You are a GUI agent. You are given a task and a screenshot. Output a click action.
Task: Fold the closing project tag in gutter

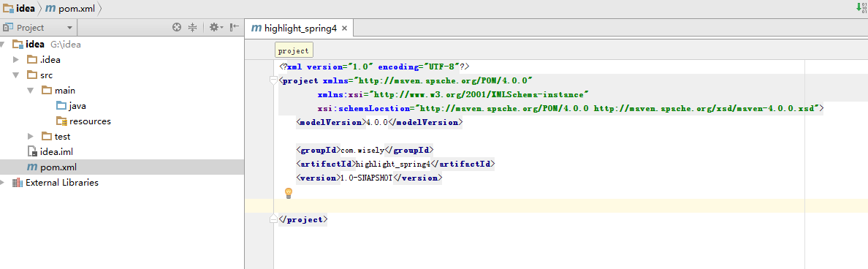(x=273, y=220)
